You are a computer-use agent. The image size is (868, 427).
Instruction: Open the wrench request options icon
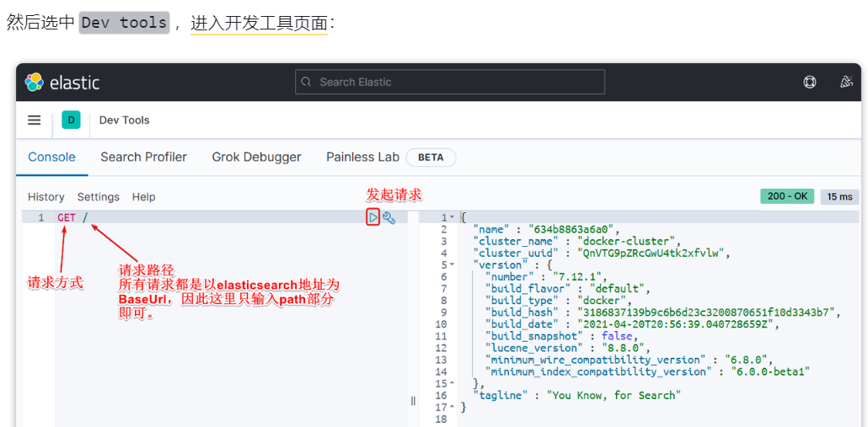pyautogui.click(x=388, y=218)
